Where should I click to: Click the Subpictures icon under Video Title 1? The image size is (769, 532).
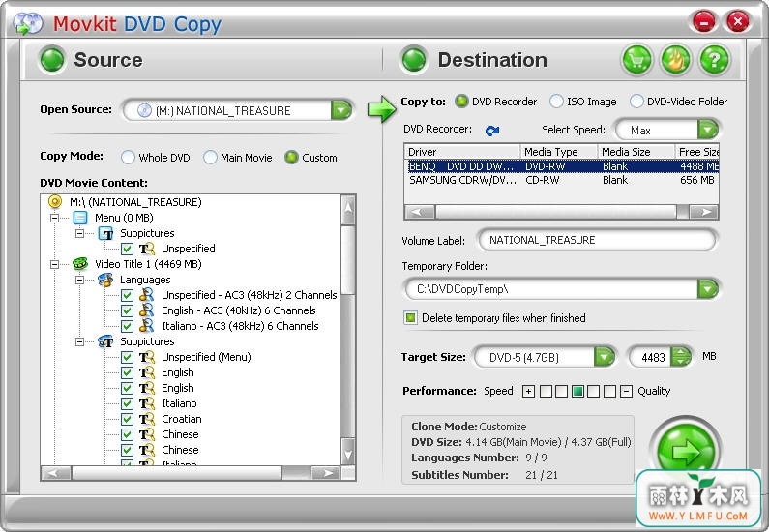(105, 341)
